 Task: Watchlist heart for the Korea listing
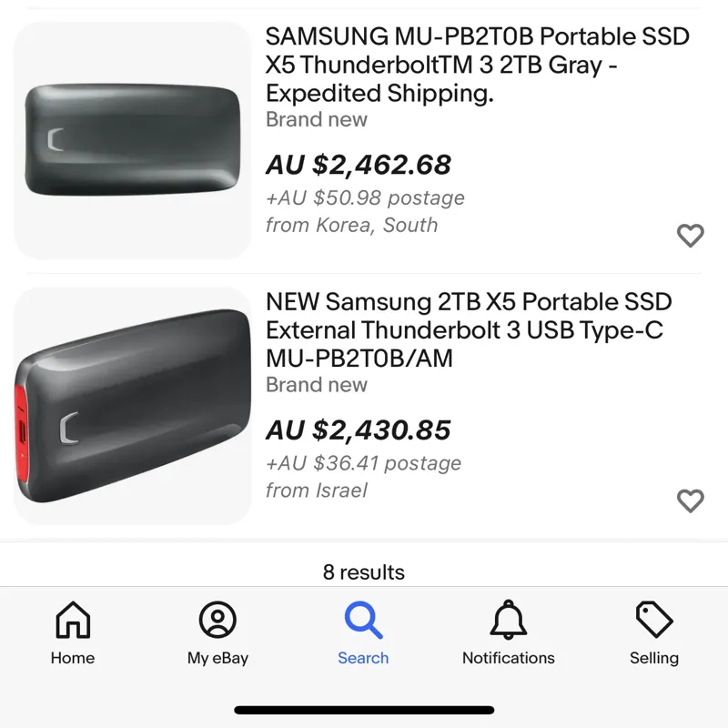pyautogui.click(x=691, y=236)
